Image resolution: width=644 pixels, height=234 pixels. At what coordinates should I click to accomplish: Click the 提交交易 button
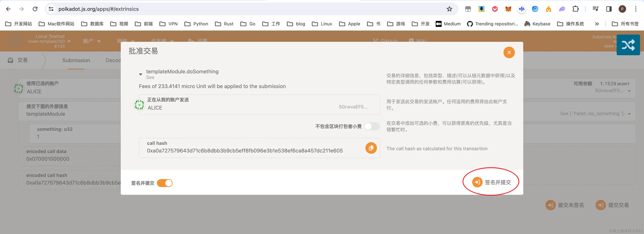pyautogui.click(x=612, y=205)
